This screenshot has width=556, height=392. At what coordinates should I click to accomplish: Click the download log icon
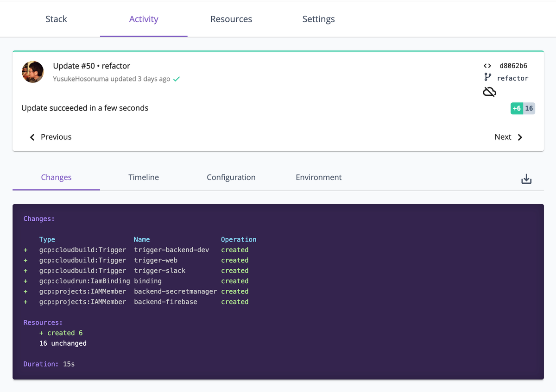[526, 179]
